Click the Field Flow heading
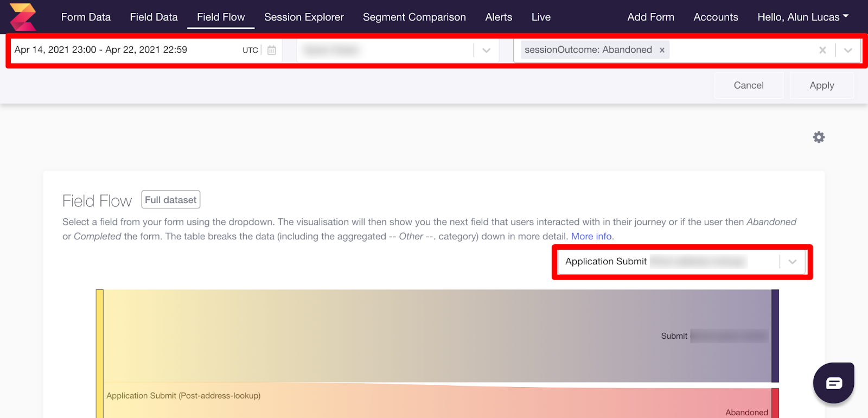This screenshot has height=418, width=868. (x=97, y=201)
